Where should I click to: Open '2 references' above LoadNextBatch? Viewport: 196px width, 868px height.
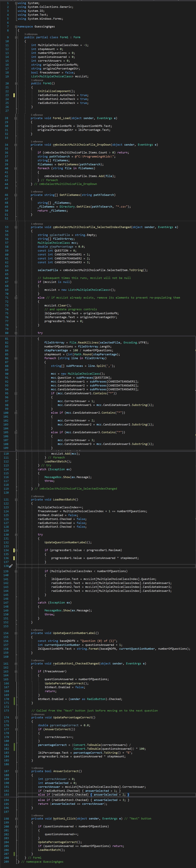coord(38,496)
